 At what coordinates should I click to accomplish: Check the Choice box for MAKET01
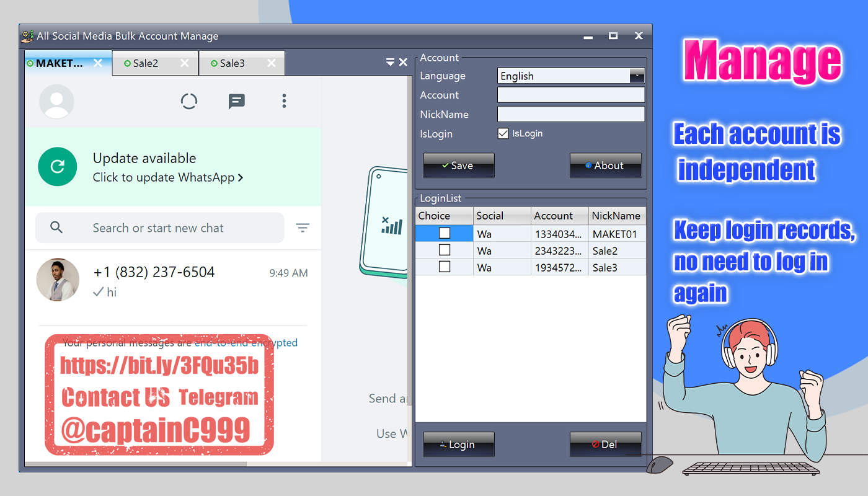[445, 234]
